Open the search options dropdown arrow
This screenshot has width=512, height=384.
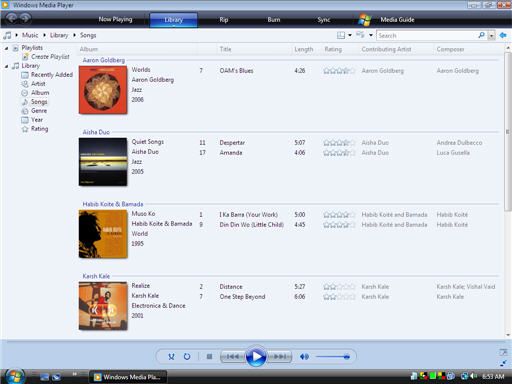point(491,36)
